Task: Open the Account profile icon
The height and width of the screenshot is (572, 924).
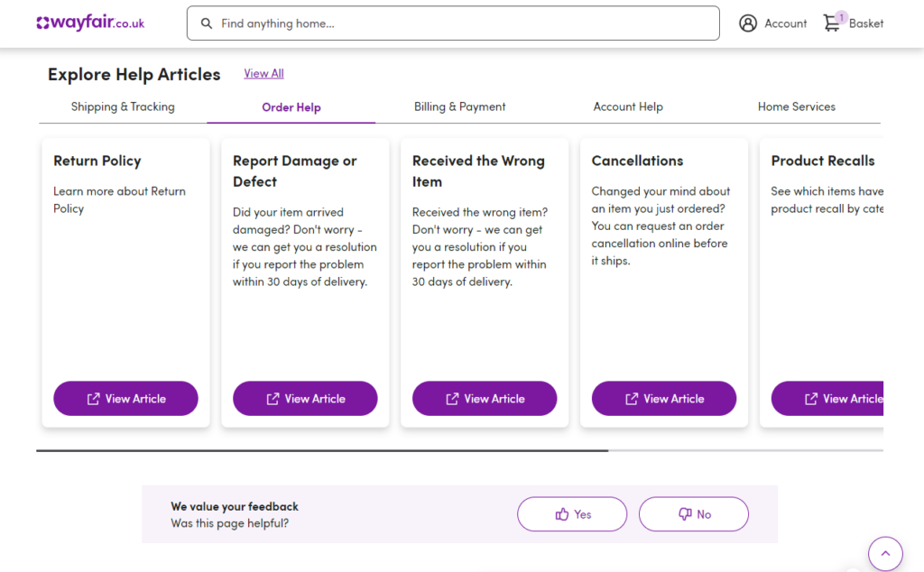Action: 748,23
